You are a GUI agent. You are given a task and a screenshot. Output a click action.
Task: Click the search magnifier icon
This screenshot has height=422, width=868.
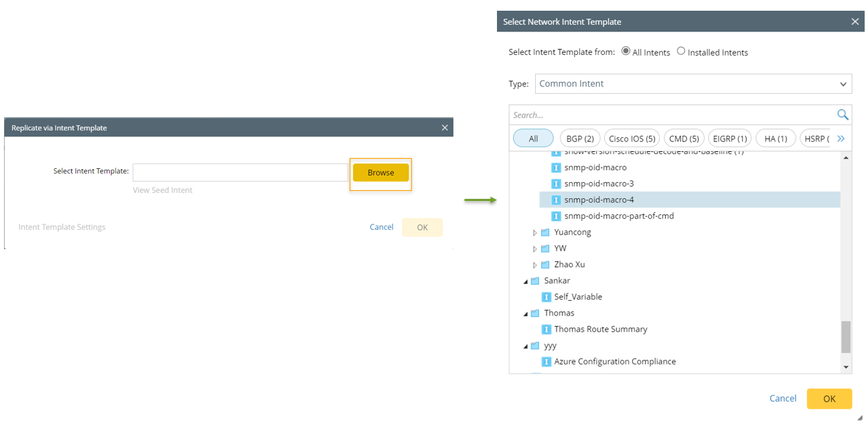(842, 115)
